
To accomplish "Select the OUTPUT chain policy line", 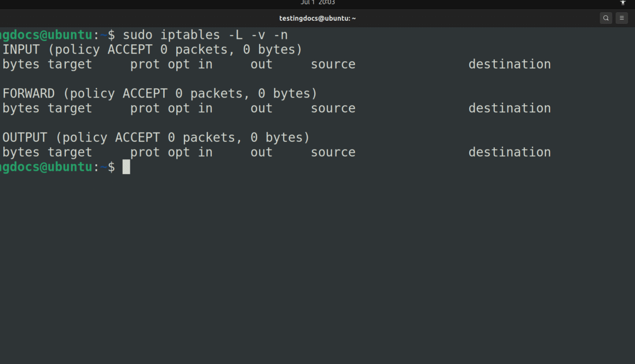I will point(156,137).
